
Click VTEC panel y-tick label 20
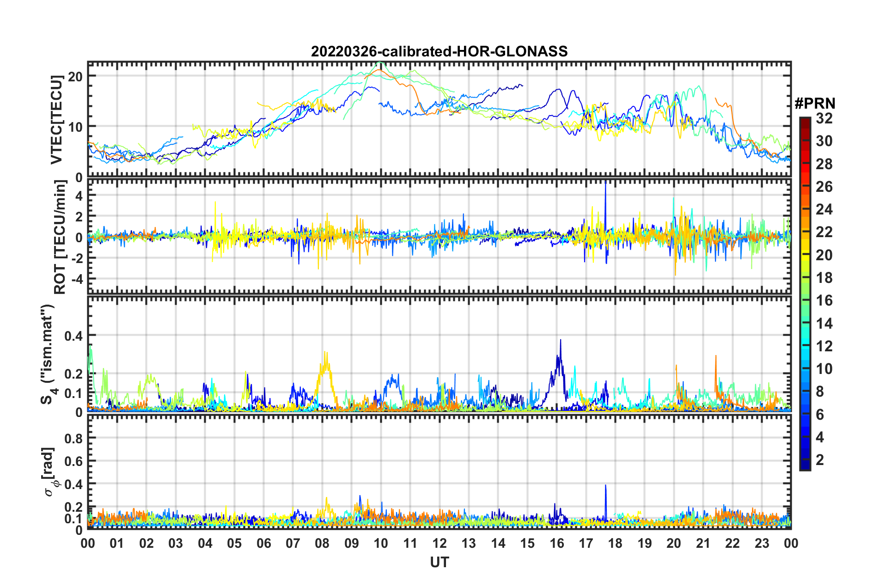click(75, 77)
